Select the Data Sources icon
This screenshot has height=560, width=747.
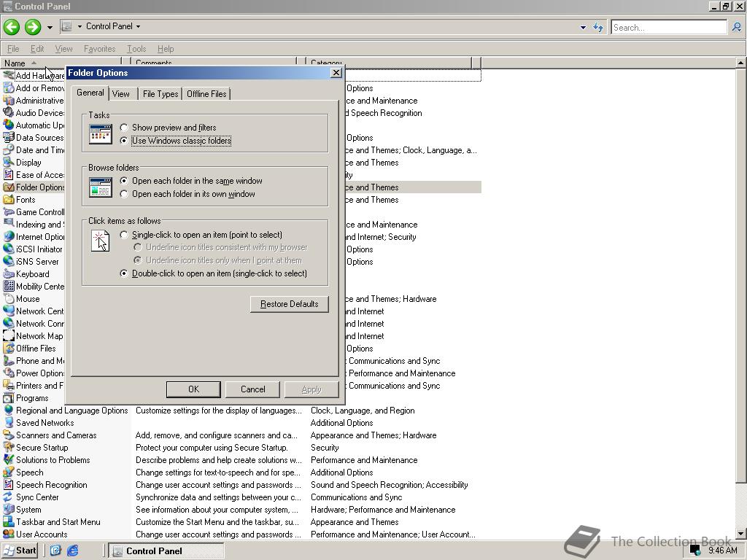click(x=9, y=138)
